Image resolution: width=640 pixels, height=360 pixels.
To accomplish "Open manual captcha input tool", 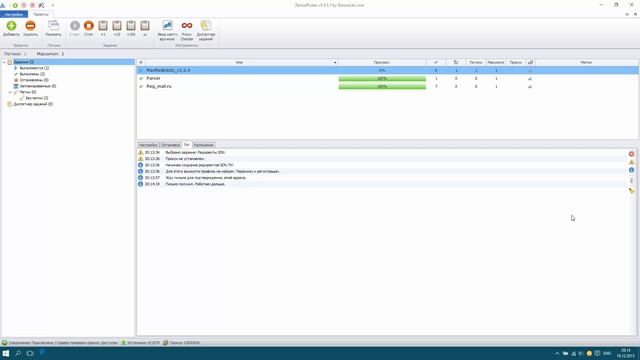I will click(167, 30).
